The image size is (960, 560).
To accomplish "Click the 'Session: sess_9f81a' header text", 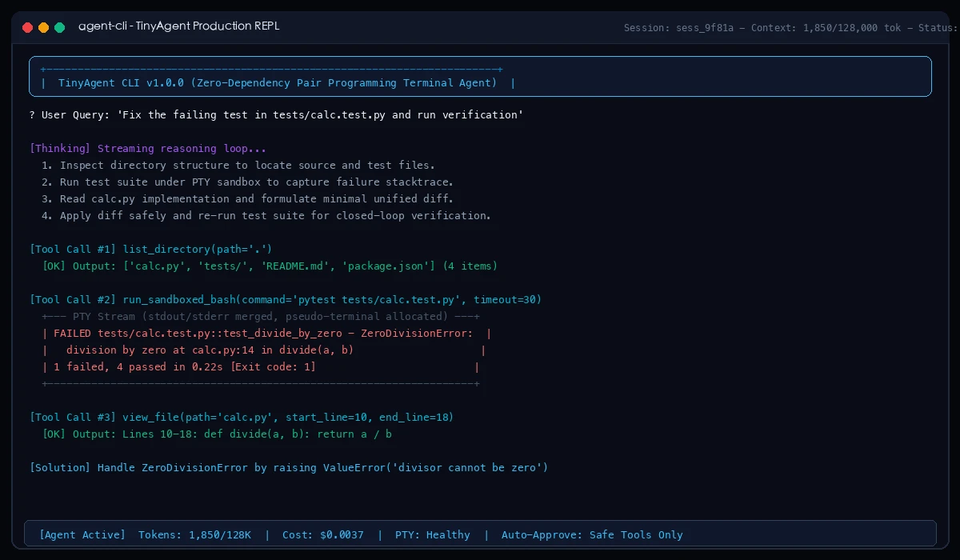I will click(678, 28).
